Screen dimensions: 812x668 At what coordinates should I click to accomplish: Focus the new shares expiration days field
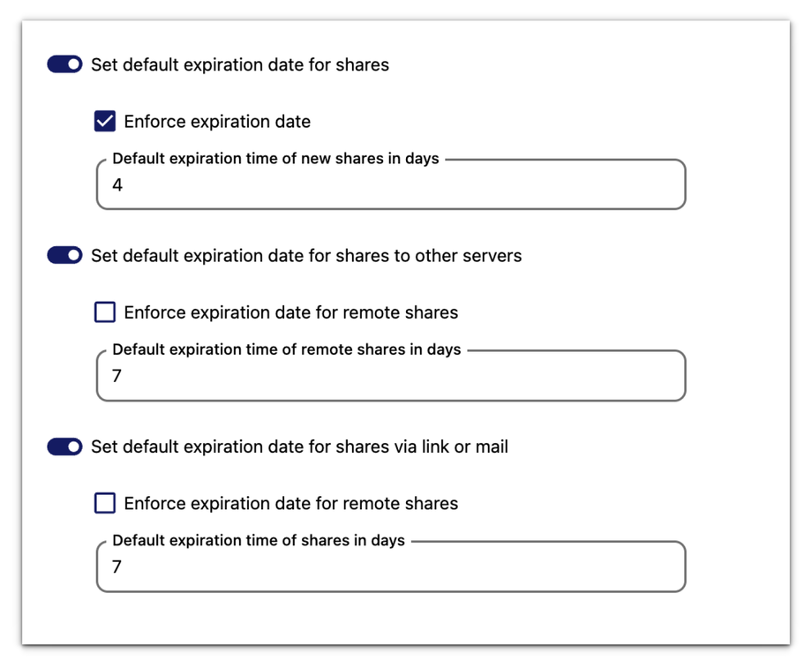pos(390,186)
